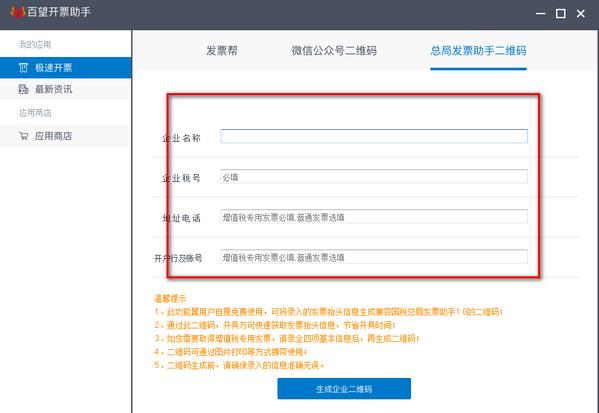
Task: Click tip 2 about 通过此二维码
Action: pyautogui.click(x=275, y=325)
